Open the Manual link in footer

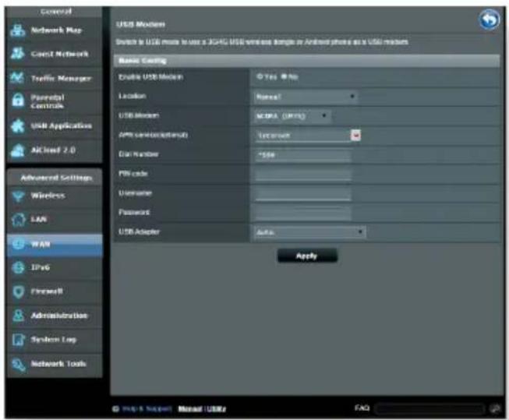[190, 409]
